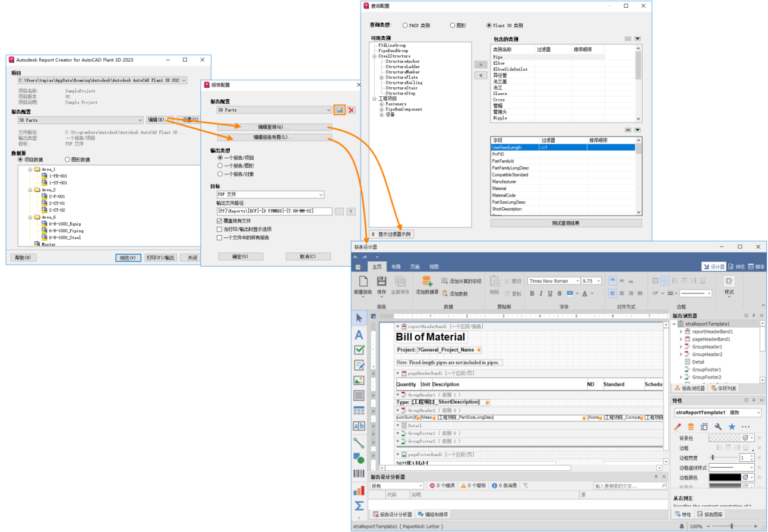The height and width of the screenshot is (532, 768).
Task: Select the Picture Box tool in toolbox
Action: click(359, 381)
